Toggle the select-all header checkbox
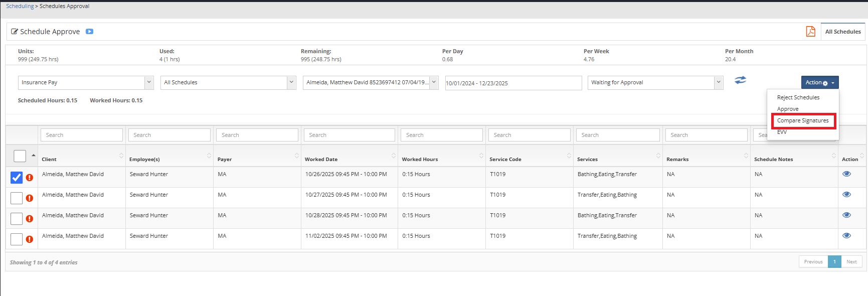The width and height of the screenshot is (868, 296). [20, 156]
